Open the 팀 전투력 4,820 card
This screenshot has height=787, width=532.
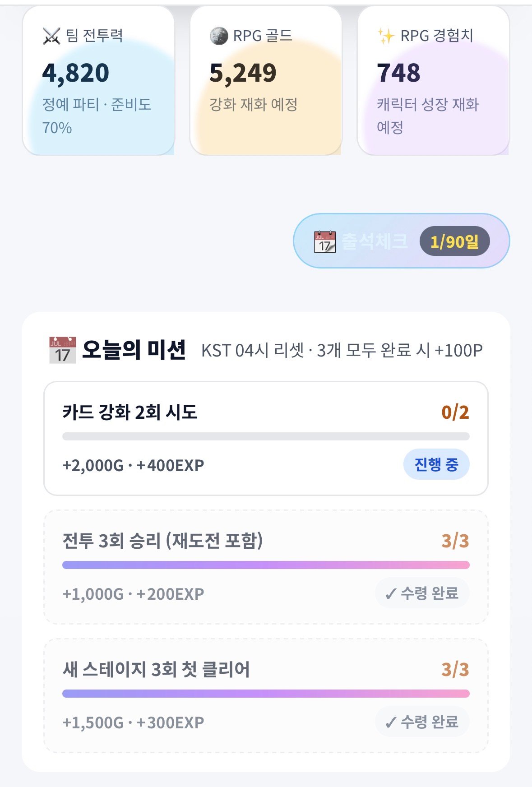[x=98, y=80]
